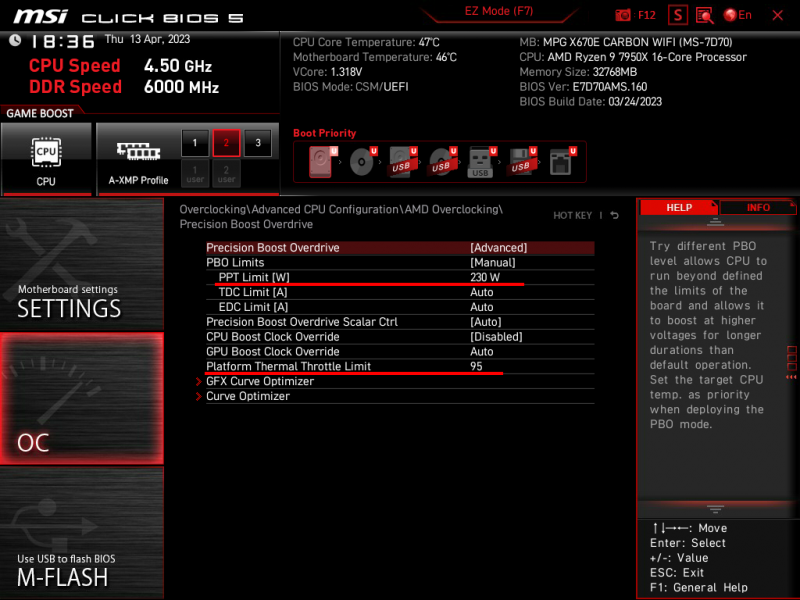Click the F12 screenshot camera icon
The width and height of the screenshot is (800, 600).
623,15
